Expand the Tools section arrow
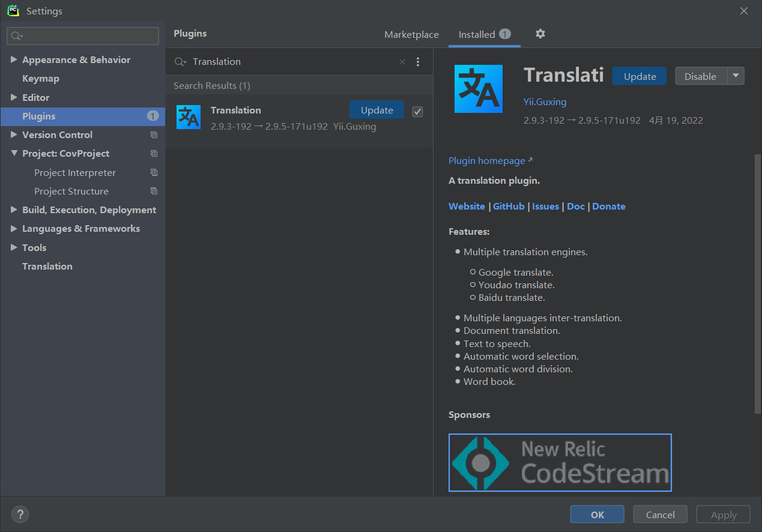 (x=14, y=247)
